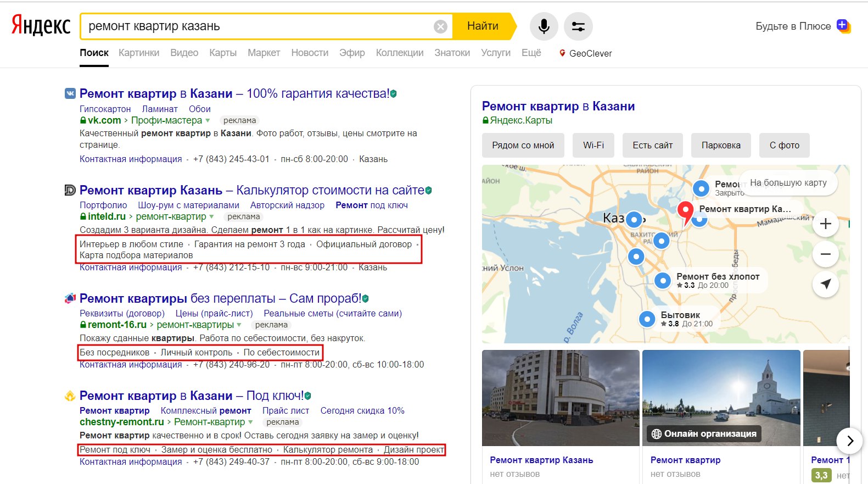The image size is (868, 484).
Task: Go to the Маркет tab
Action: [264, 53]
